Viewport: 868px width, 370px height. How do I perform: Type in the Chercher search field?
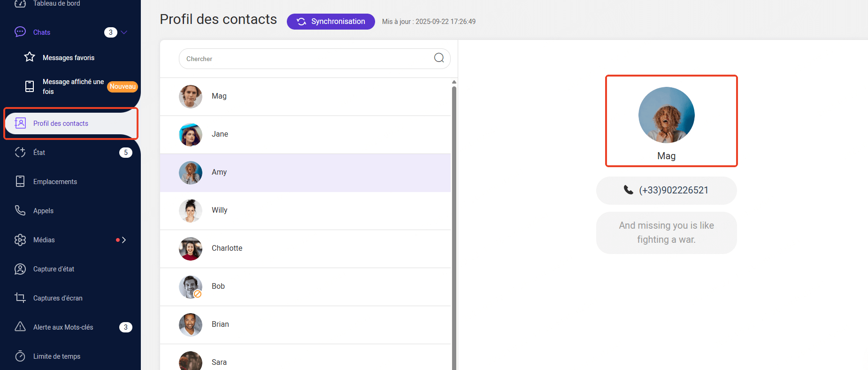pos(305,59)
